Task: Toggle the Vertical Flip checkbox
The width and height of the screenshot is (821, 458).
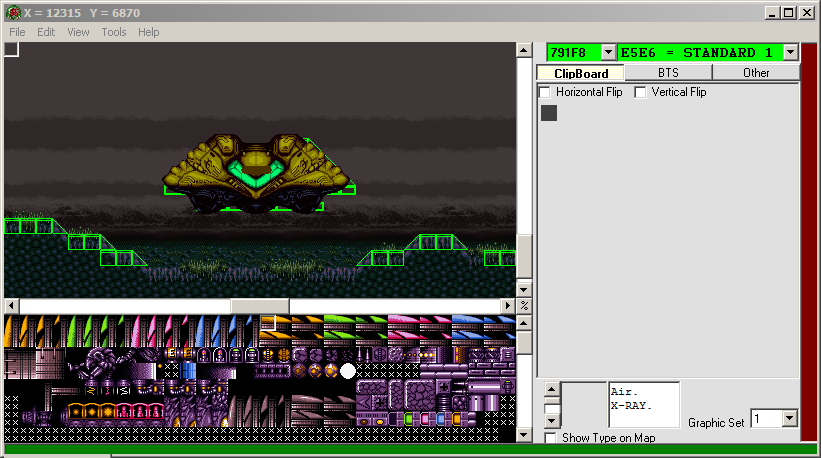Action: (640, 92)
